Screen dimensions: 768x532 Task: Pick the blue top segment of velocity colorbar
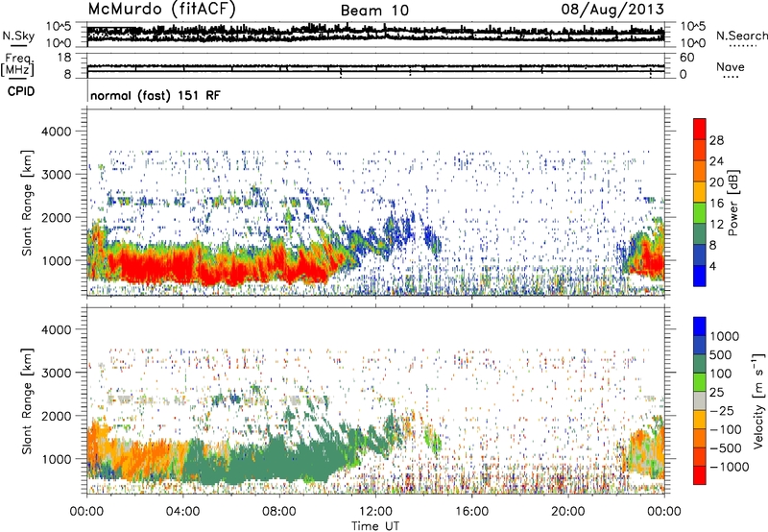pos(700,326)
